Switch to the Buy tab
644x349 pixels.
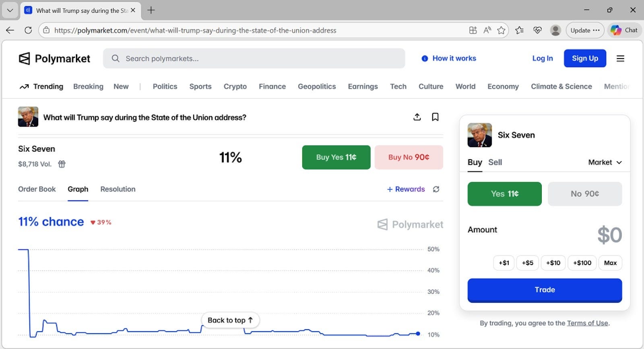[x=475, y=162]
